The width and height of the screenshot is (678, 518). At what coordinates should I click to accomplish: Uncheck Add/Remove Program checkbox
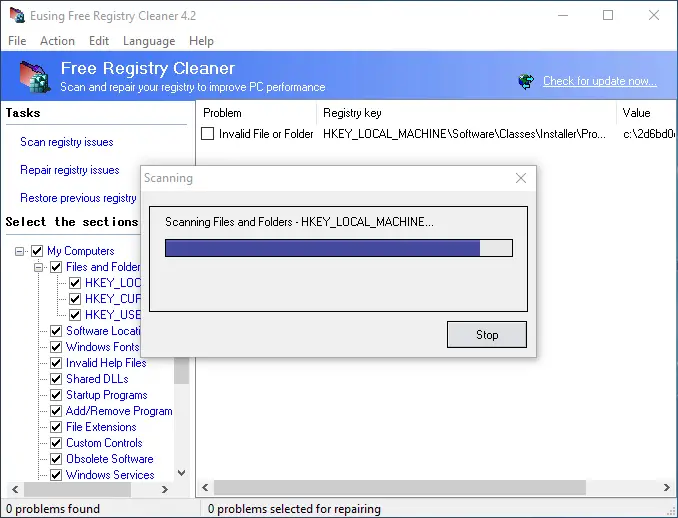(x=56, y=411)
